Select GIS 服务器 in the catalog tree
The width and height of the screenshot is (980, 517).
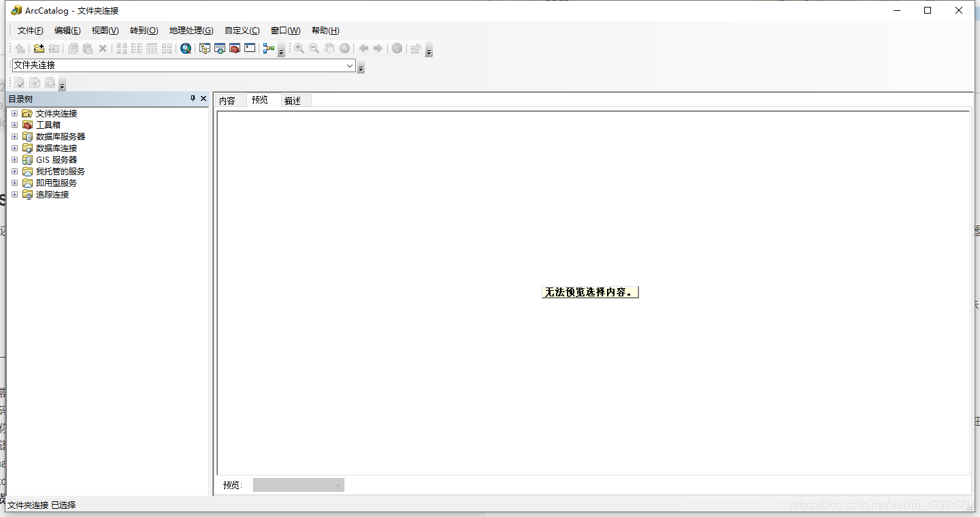pos(56,159)
